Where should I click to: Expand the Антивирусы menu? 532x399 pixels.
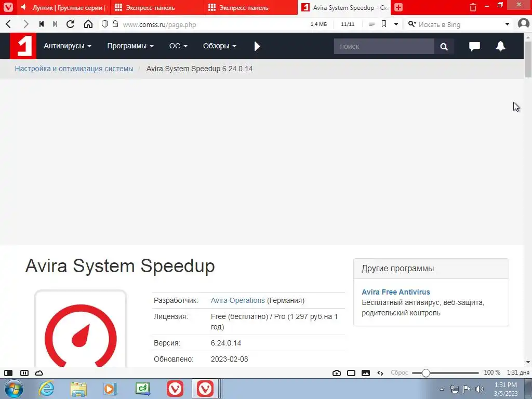point(67,46)
